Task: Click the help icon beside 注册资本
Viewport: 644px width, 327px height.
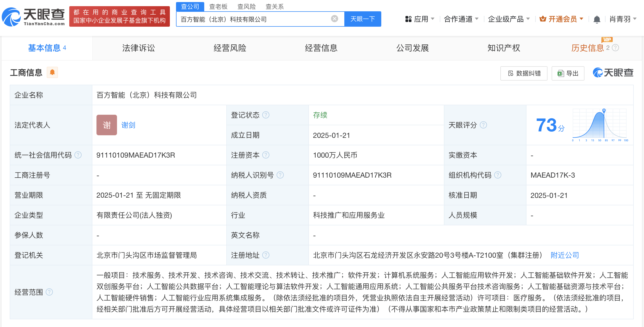Action: [267, 155]
